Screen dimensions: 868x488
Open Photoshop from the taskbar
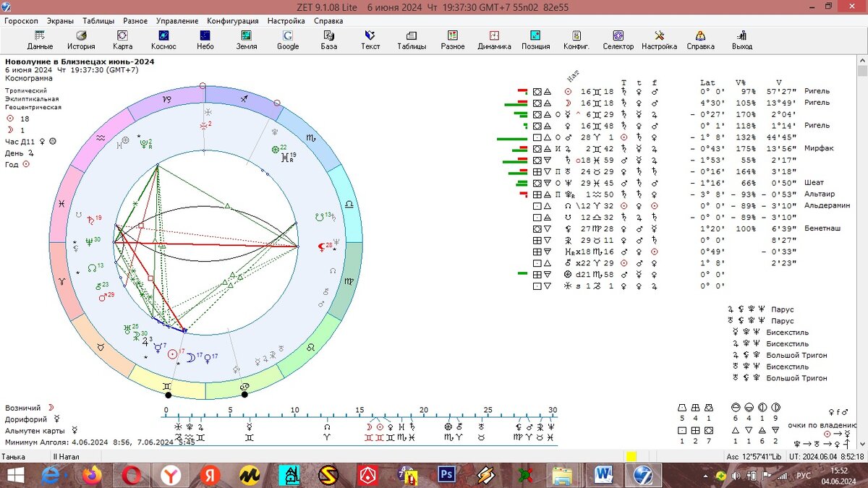point(446,476)
